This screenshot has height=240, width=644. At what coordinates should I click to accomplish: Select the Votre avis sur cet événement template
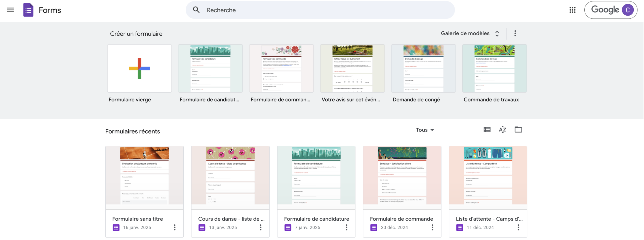click(352, 69)
